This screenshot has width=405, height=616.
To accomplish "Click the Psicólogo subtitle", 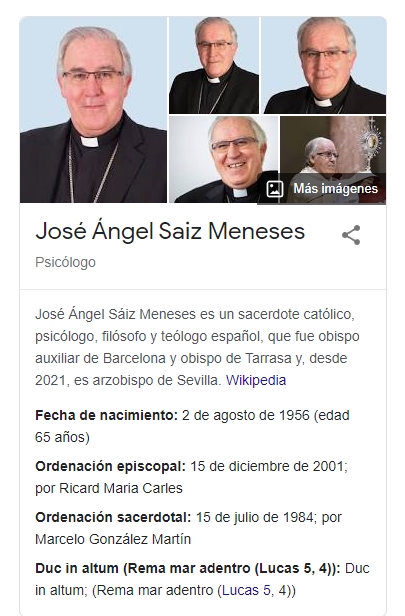I will click(x=65, y=262).
